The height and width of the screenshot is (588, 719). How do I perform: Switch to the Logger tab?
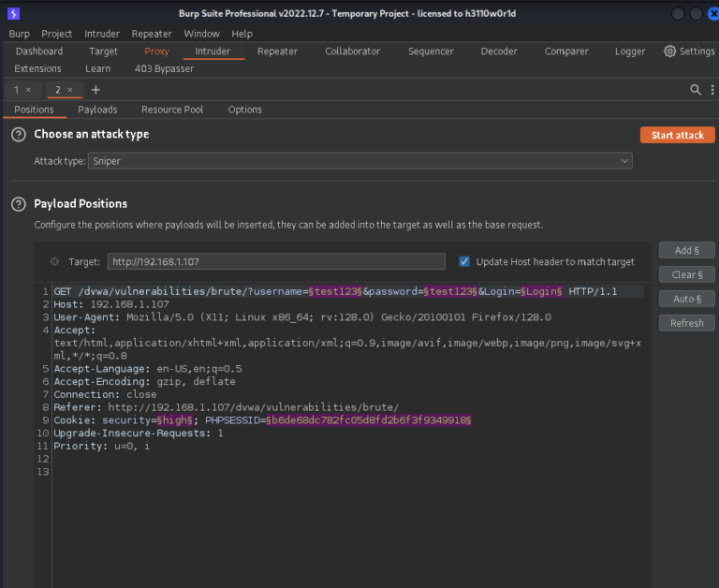pyautogui.click(x=630, y=51)
